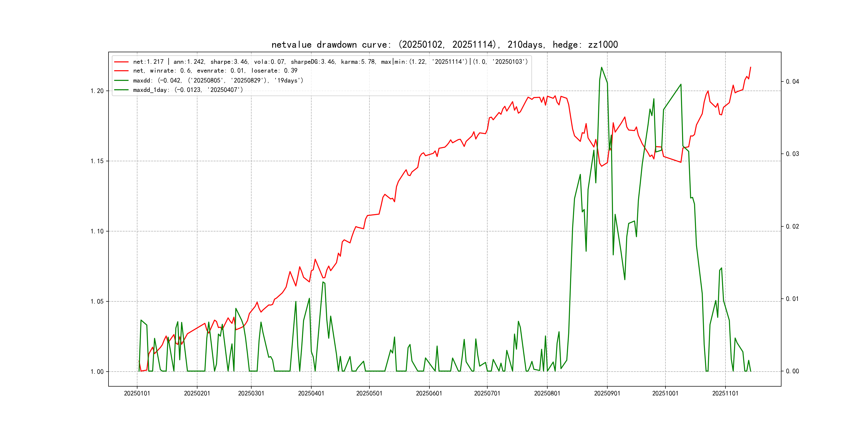Click the 1.20 left axis tick label

point(97,91)
